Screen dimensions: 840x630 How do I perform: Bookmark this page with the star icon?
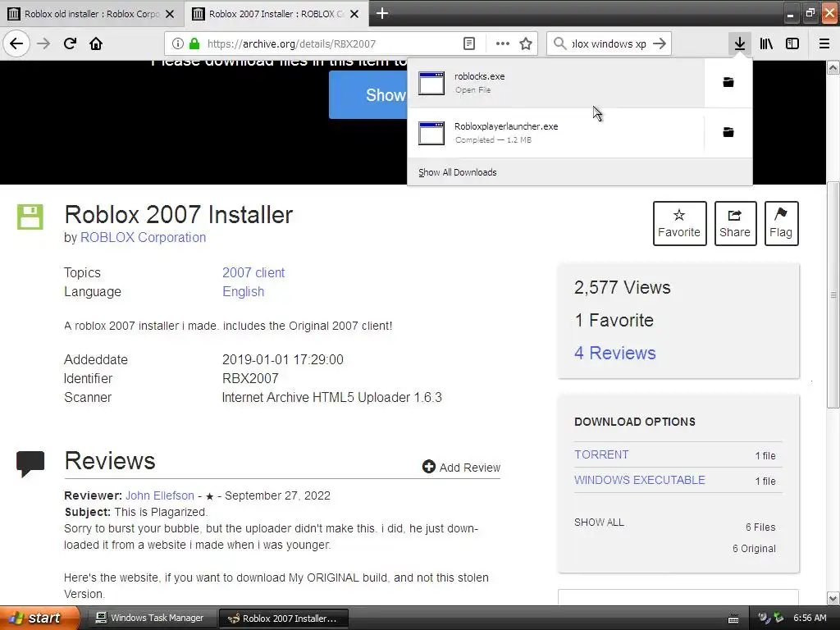(526, 43)
